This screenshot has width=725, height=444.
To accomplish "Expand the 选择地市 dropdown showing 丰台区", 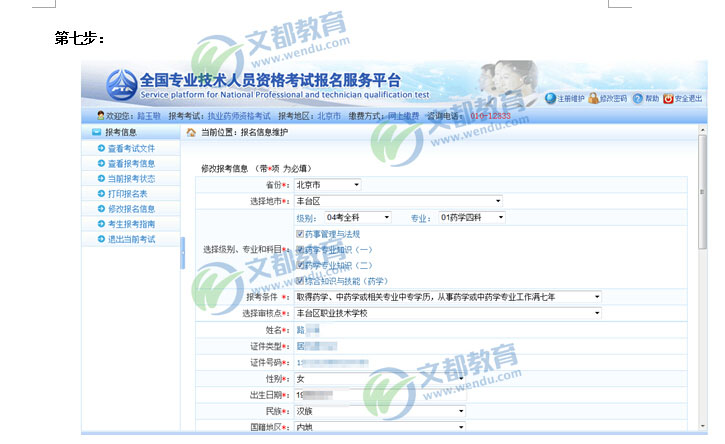I will pos(399,201).
